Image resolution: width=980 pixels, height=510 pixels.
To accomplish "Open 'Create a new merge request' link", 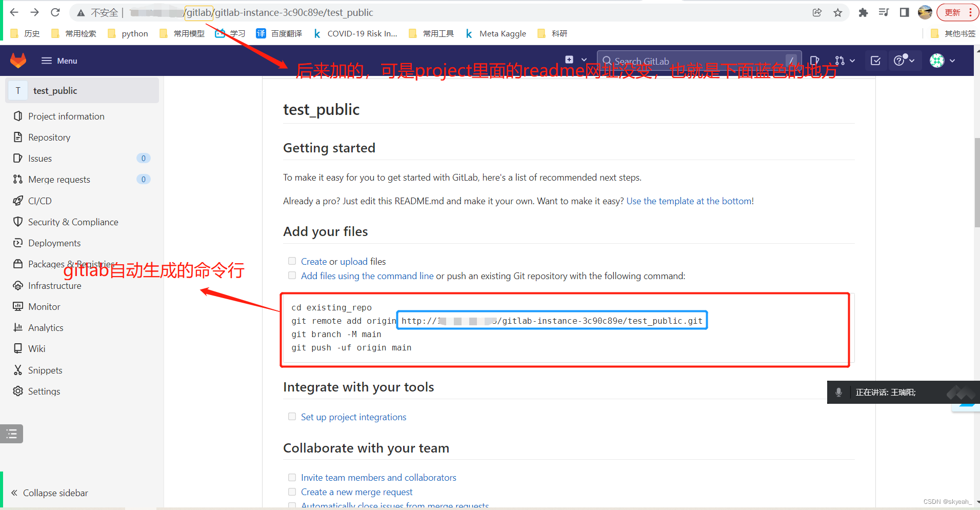I will pyautogui.click(x=356, y=492).
